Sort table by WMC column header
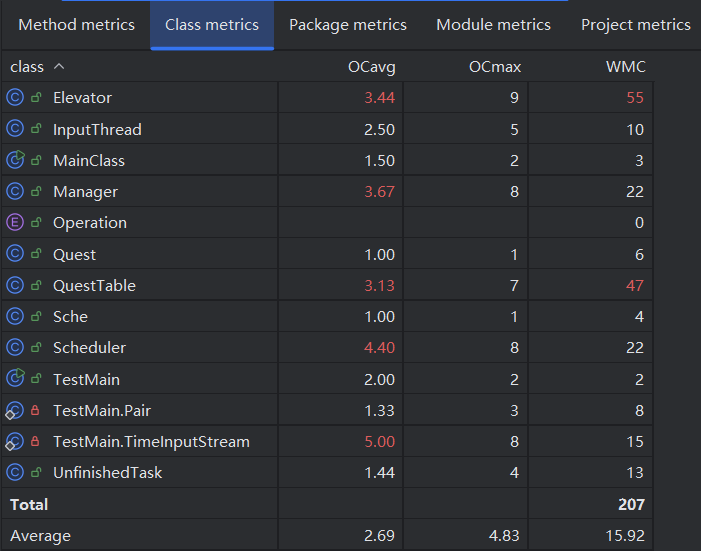 click(626, 67)
